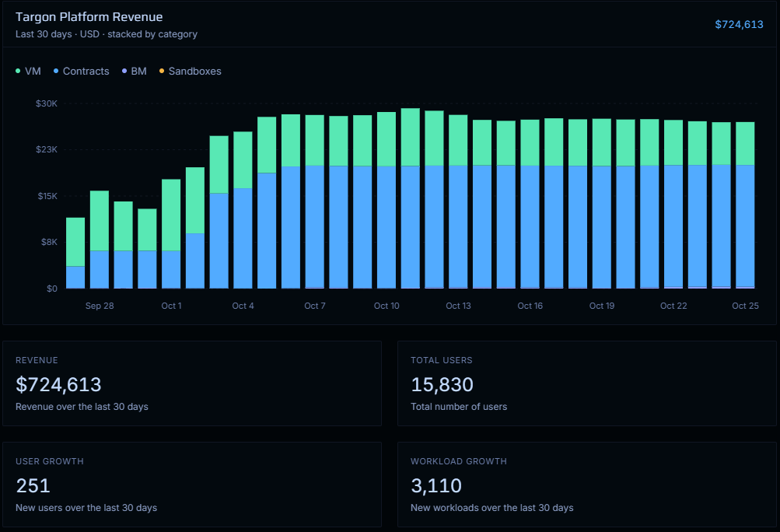Click the Oct 19 chart bar
The height and width of the screenshot is (532, 780).
pyautogui.click(x=601, y=204)
